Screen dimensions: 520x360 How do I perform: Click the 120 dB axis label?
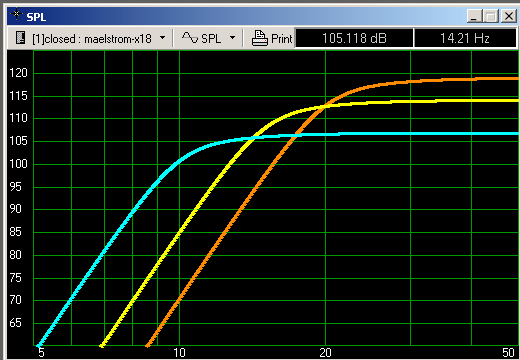pyautogui.click(x=18, y=73)
